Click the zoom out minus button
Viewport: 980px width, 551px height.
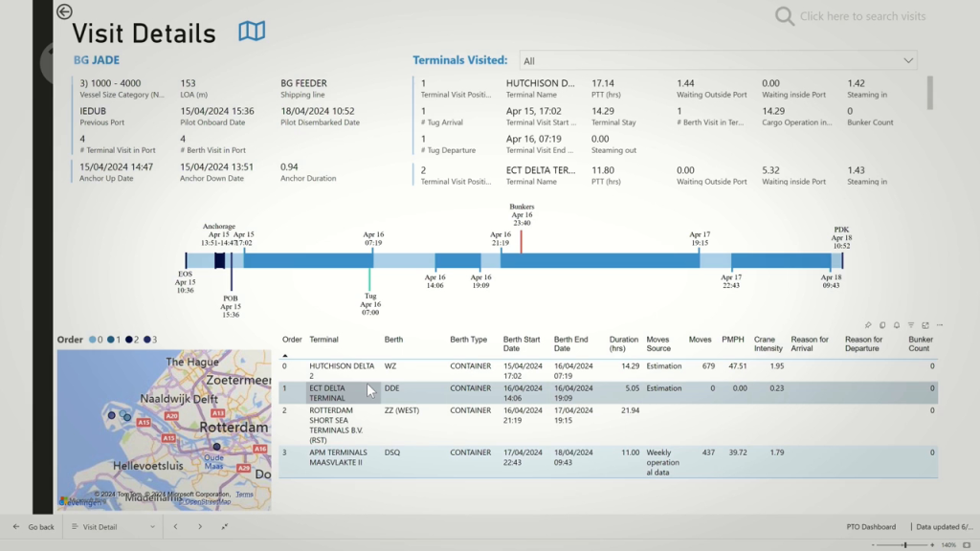tap(873, 545)
